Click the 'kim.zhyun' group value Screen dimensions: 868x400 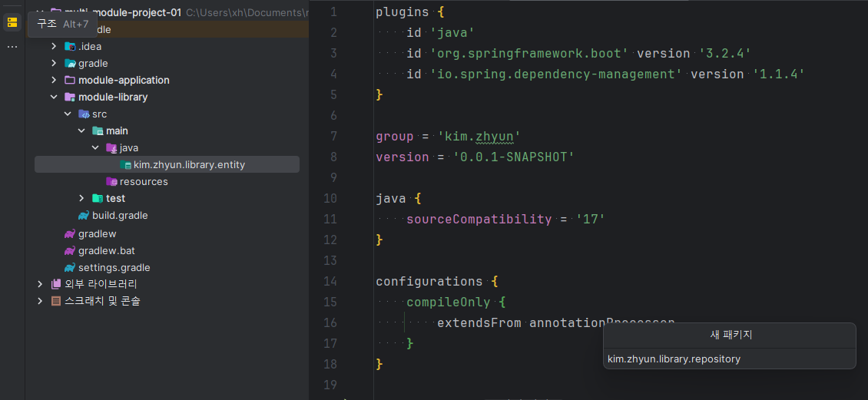pos(479,137)
